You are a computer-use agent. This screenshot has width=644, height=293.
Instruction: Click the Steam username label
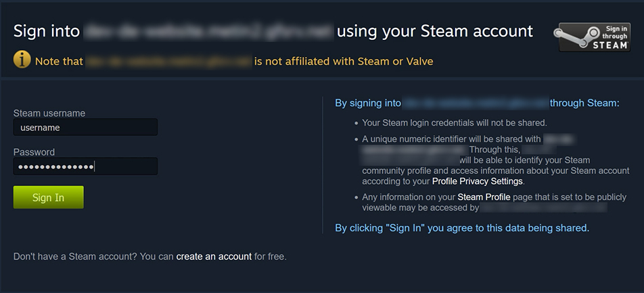49,113
